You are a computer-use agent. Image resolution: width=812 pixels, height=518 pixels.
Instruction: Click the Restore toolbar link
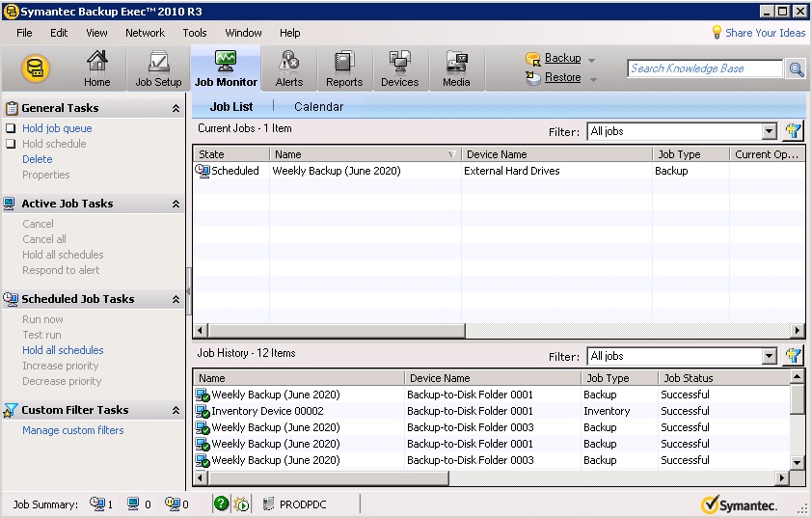tap(562, 77)
